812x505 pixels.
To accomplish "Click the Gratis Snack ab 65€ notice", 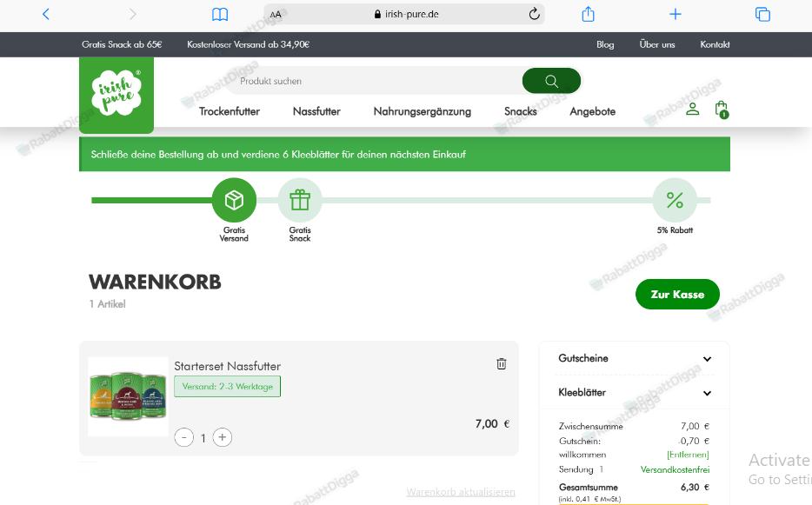I will tap(122, 44).
